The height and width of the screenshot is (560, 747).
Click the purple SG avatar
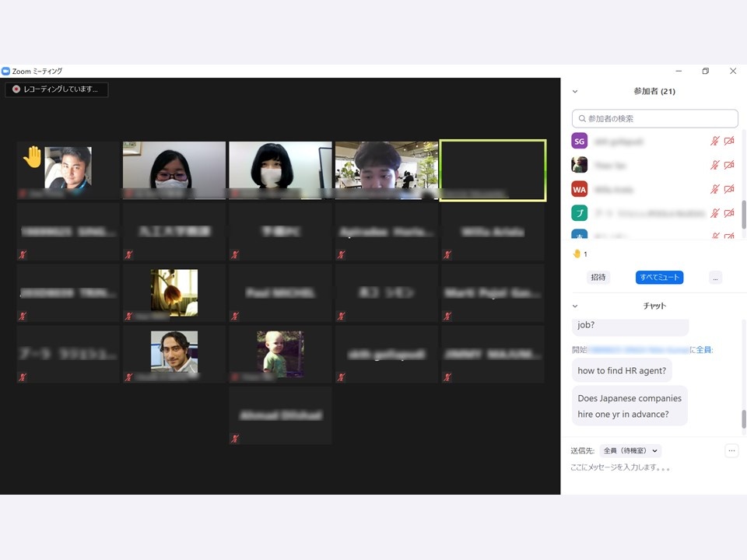click(579, 141)
